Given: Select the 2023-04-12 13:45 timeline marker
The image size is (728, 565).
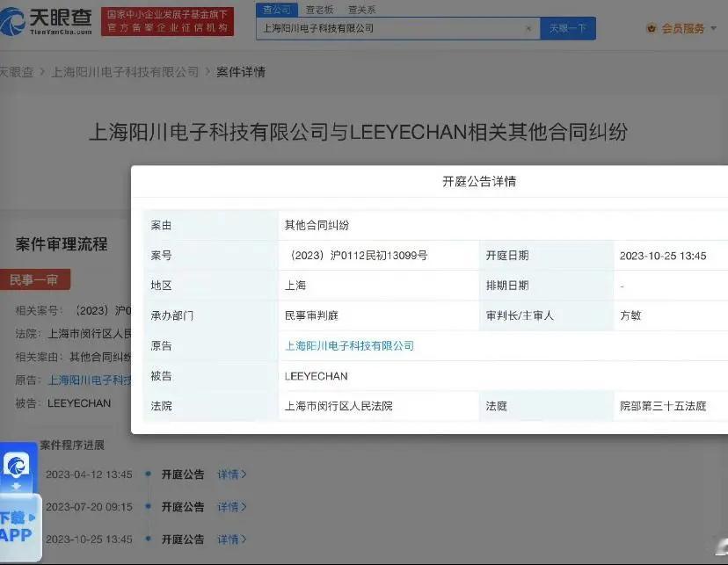Looking at the screenshot, I should 148,474.
